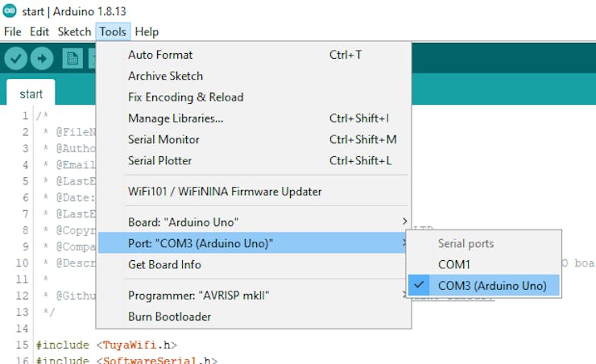
Task: Select the COM1 serial port
Action: pos(454,264)
